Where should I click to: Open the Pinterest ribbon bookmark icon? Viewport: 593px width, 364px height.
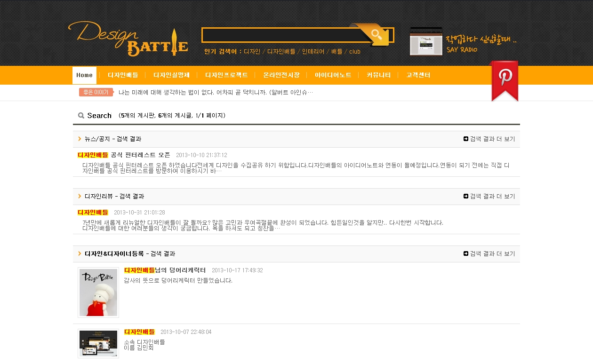coord(505,81)
